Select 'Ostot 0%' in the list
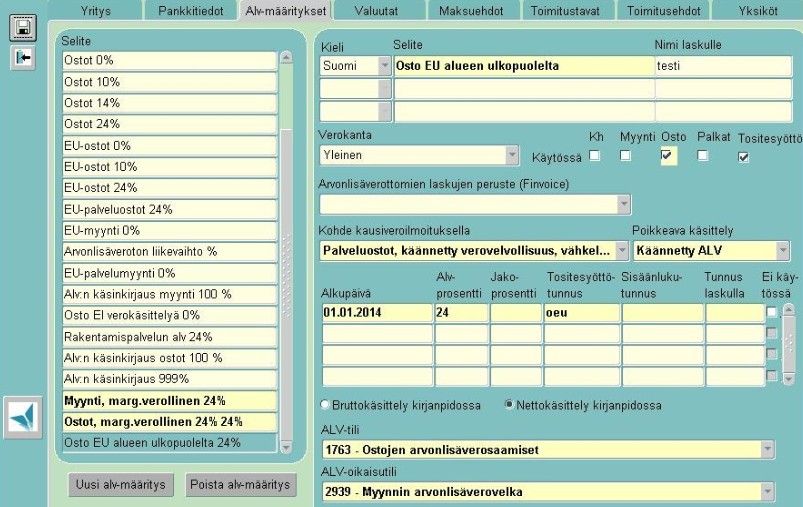Viewport: 803px width, 507px height. 170,60
